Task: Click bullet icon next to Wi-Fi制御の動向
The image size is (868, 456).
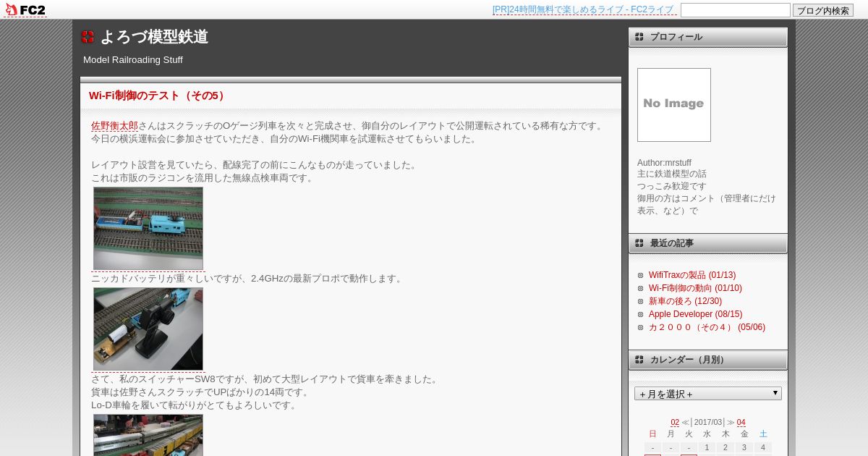Action: point(640,288)
